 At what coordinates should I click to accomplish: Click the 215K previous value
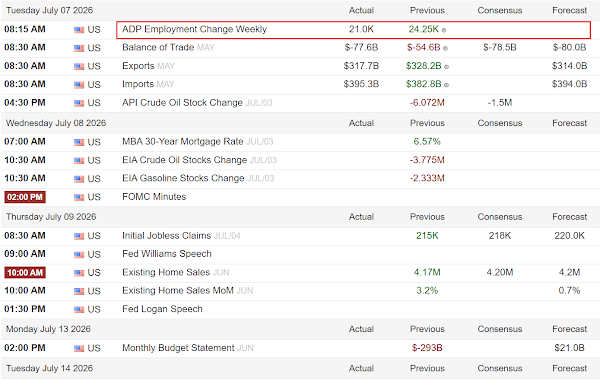click(x=427, y=236)
